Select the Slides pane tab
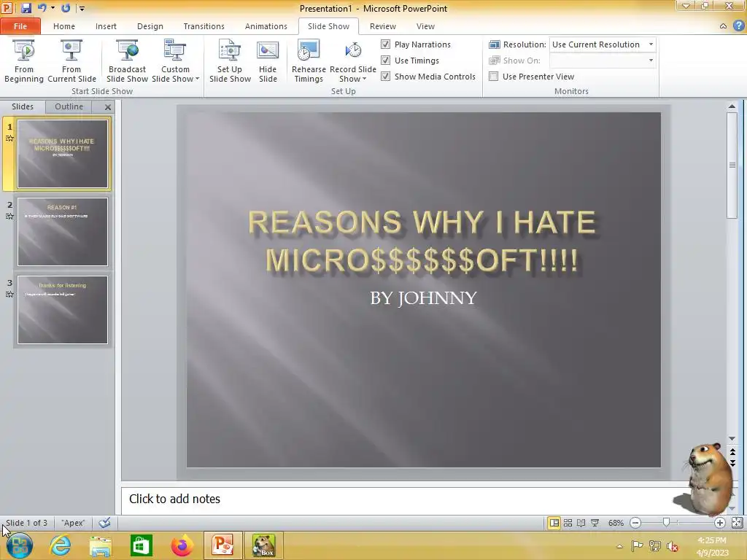This screenshot has height=560, width=747. tap(23, 106)
